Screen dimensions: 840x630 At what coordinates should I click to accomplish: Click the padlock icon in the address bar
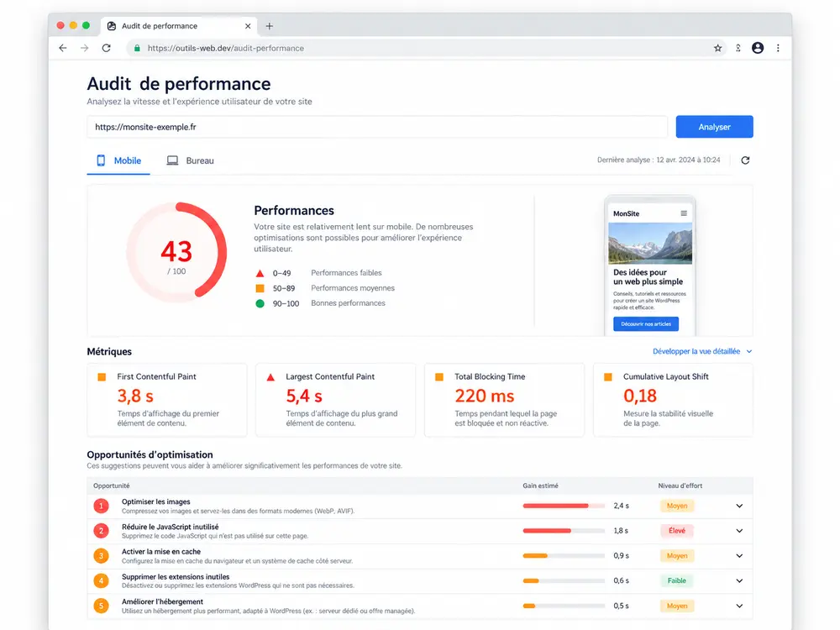(x=137, y=48)
